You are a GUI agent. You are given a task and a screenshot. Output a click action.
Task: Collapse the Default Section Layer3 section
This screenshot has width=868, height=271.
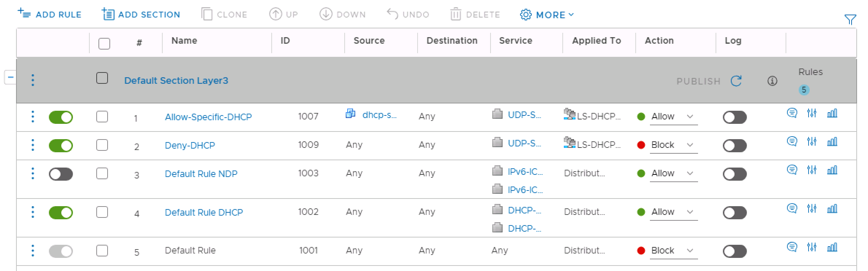pos(10,77)
